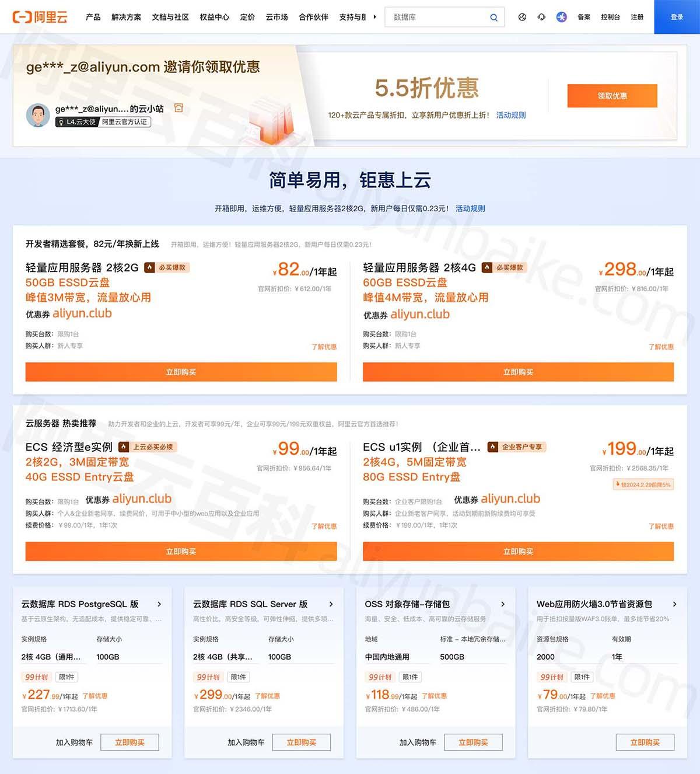Open Web应用防火墙 card chevron
700x774 pixels.
(x=674, y=604)
